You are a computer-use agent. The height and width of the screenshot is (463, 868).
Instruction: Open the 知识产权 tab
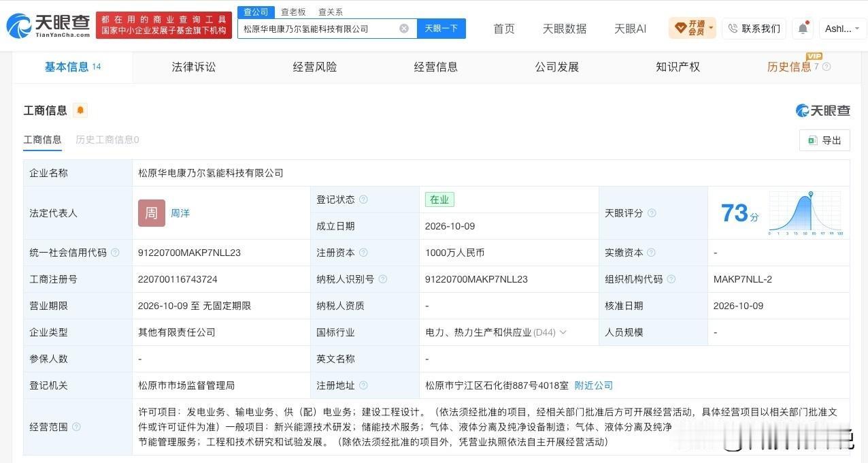(x=678, y=67)
